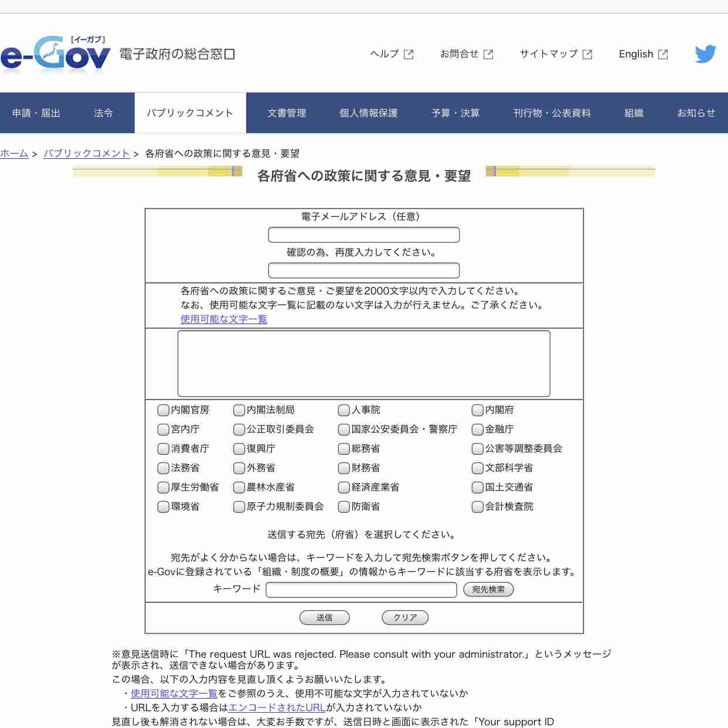
Task: Open the 個人情報保護 tab
Action: coord(369,113)
